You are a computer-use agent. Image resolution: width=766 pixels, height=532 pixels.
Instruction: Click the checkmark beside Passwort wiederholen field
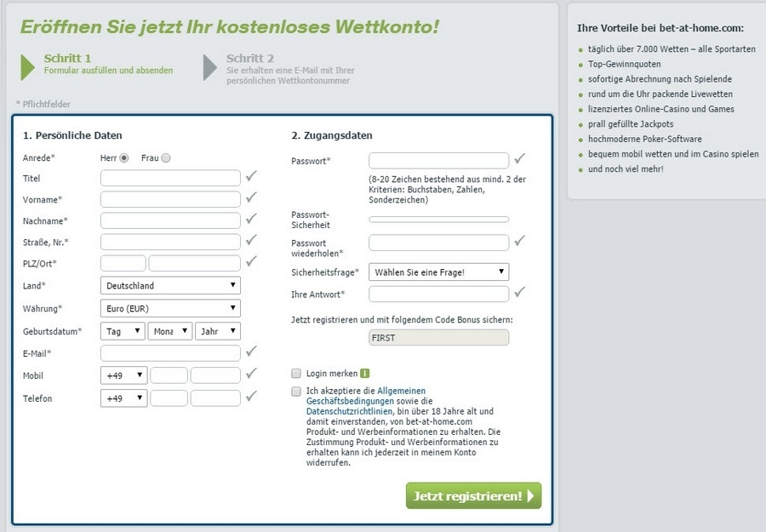click(520, 240)
